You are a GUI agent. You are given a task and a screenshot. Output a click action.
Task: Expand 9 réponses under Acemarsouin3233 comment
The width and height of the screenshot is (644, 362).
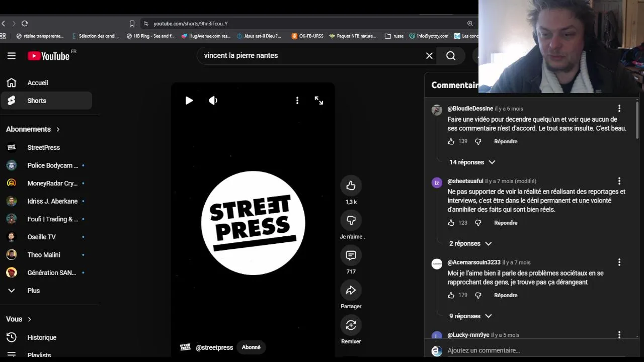pyautogui.click(x=470, y=316)
